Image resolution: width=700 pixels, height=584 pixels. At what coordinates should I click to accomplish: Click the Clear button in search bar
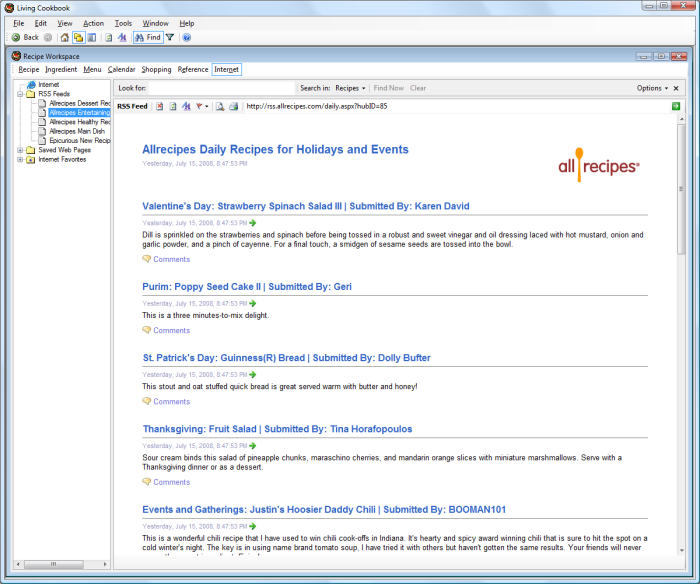click(x=418, y=88)
